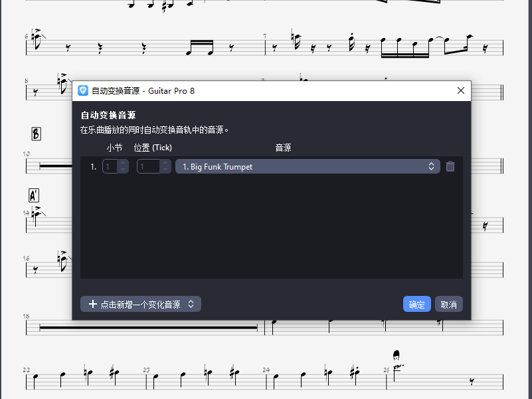
Task: Click the Guitar Pro logo in dialog title bar
Action: point(82,91)
